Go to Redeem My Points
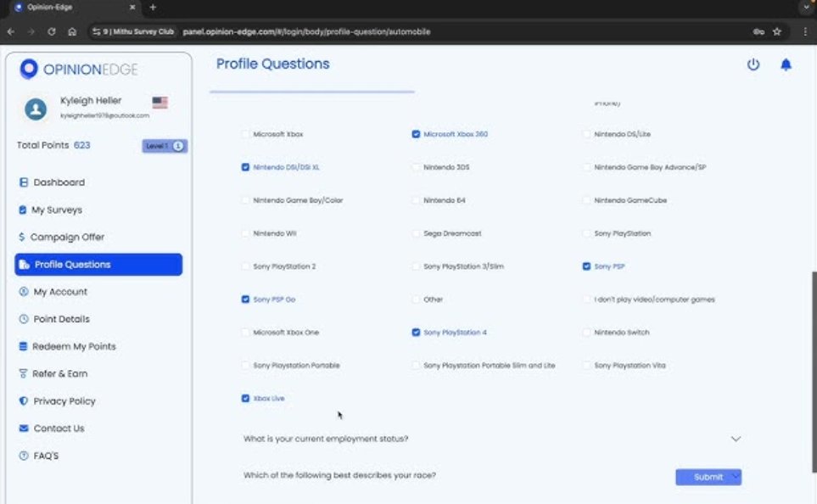Viewport: 817px width, 504px height. pos(73,346)
